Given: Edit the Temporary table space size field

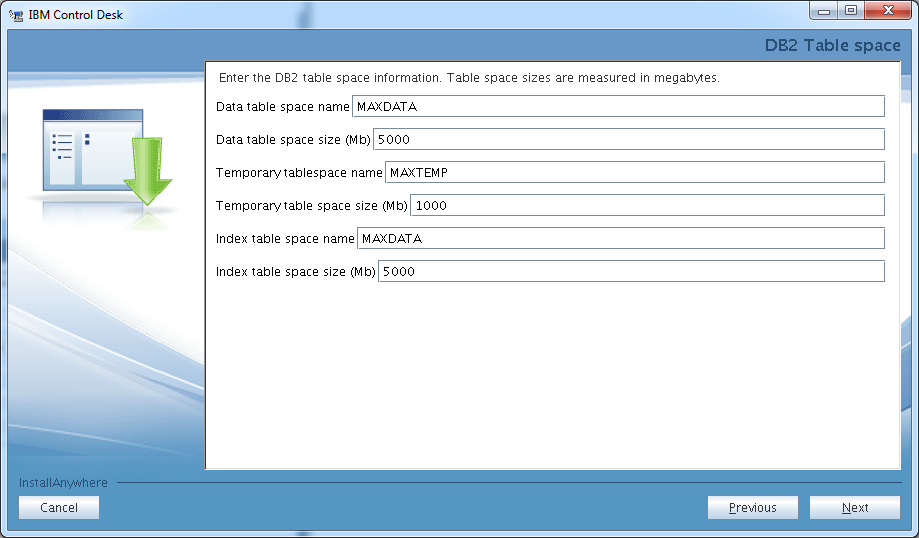Looking at the screenshot, I should point(647,205).
